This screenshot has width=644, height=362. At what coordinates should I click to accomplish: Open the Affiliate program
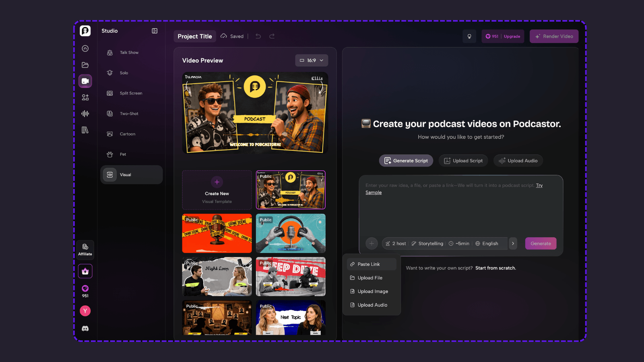click(85, 250)
